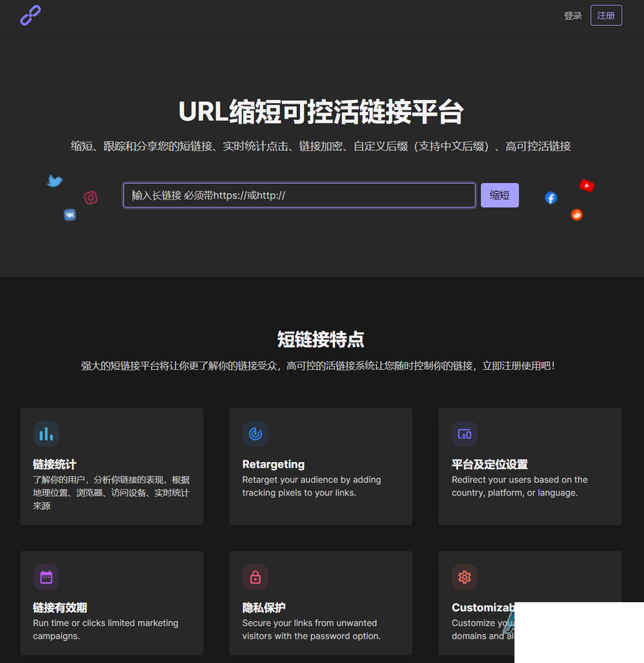Click the 注册 register button

(606, 16)
